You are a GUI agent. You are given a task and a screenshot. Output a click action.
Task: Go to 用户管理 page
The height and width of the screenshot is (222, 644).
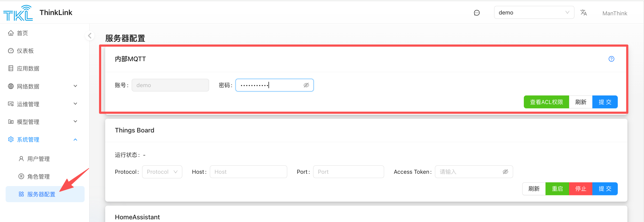[39, 159]
